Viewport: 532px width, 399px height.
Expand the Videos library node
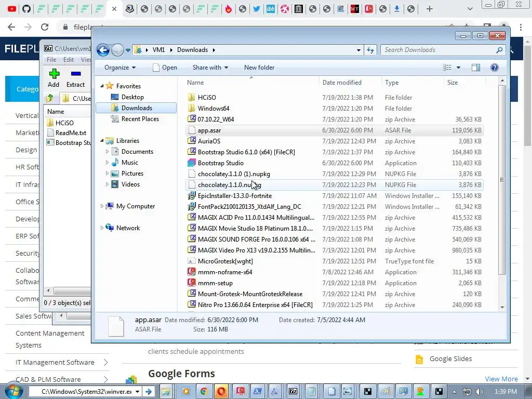[107, 184]
